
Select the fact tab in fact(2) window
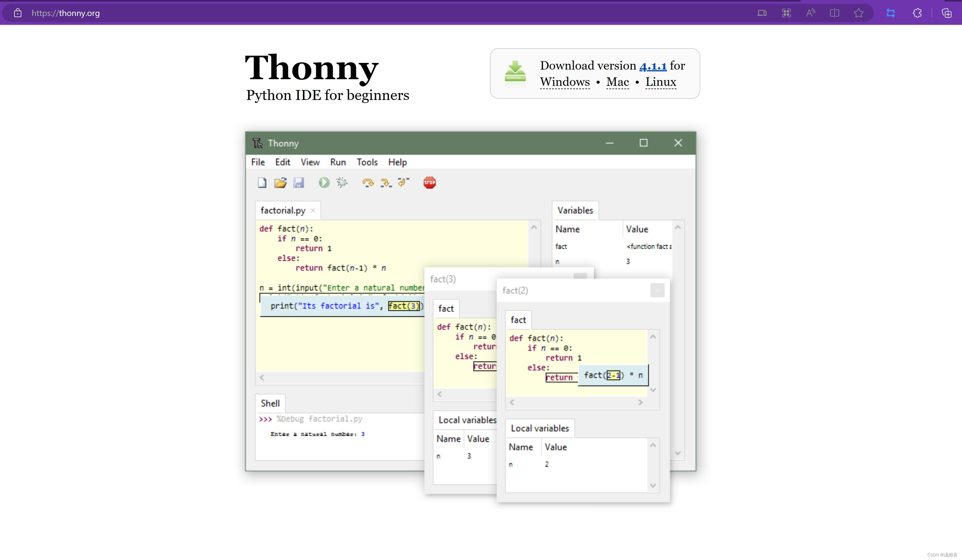518,320
